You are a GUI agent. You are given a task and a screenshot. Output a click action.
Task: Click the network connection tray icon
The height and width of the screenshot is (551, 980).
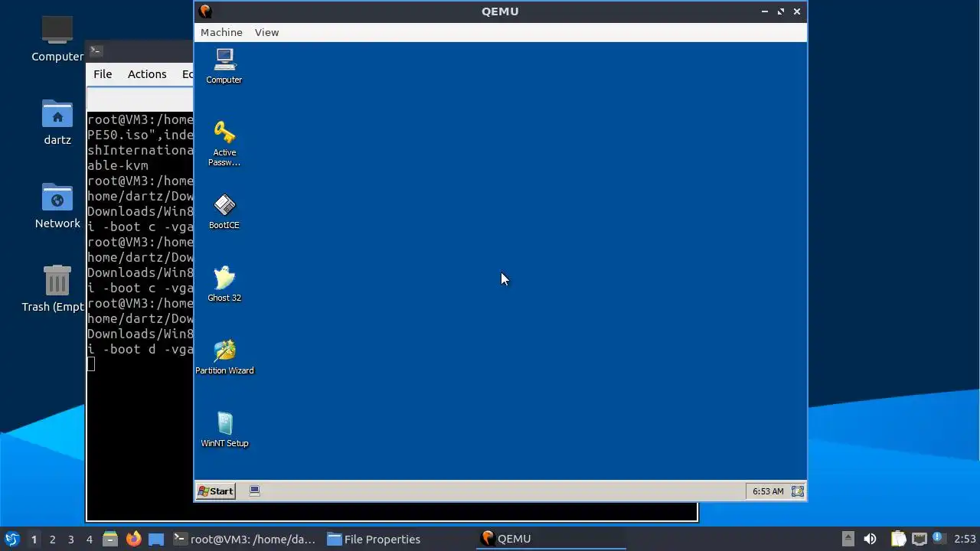click(919, 539)
